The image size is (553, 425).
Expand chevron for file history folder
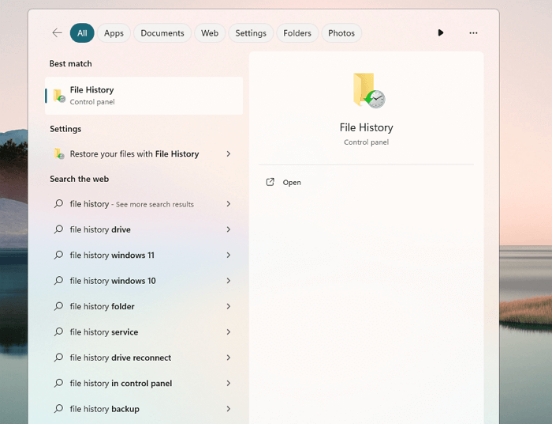pyautogui.click(x=229, y=306)
